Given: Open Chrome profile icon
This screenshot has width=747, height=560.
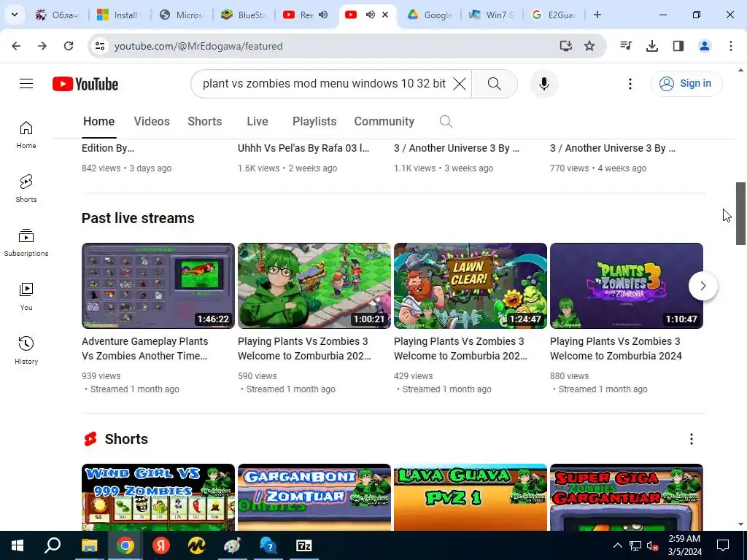Looking at the screenshot, I should pos(705,46).
